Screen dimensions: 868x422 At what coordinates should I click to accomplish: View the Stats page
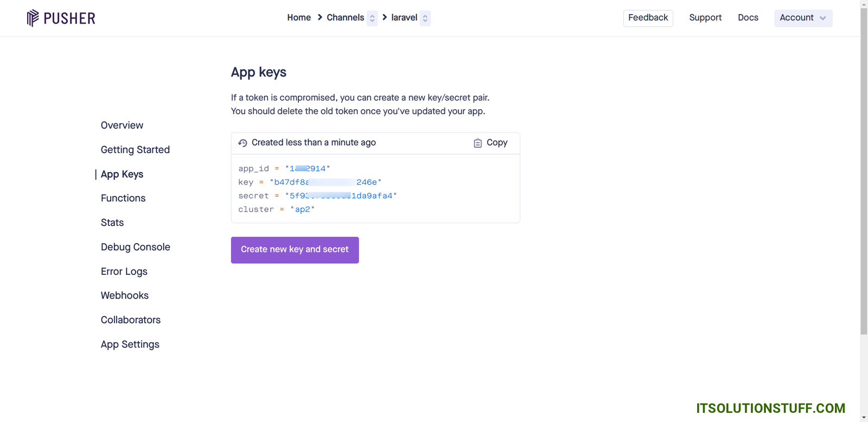pyautogui.click(x=112, y=223)
